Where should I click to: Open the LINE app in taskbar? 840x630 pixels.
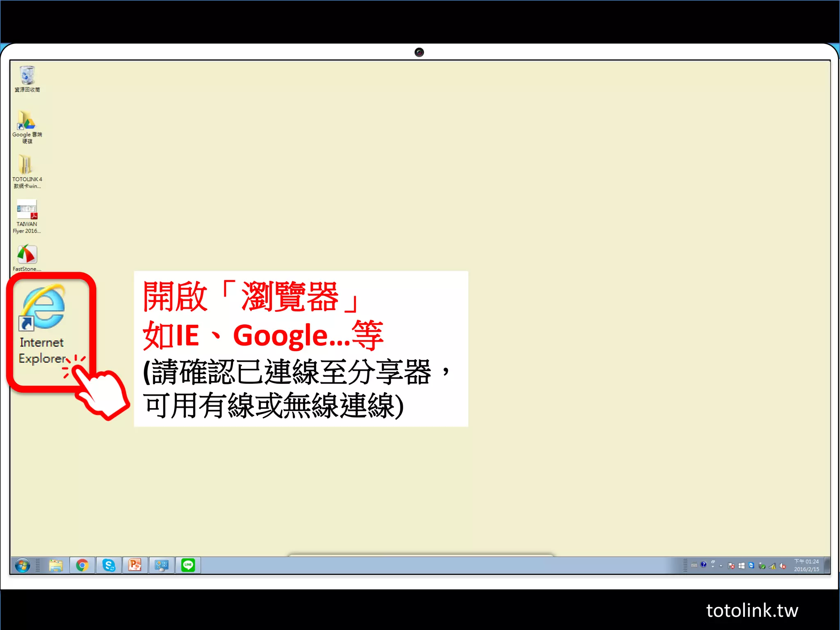pyautogui.click(x=188, y=566)
